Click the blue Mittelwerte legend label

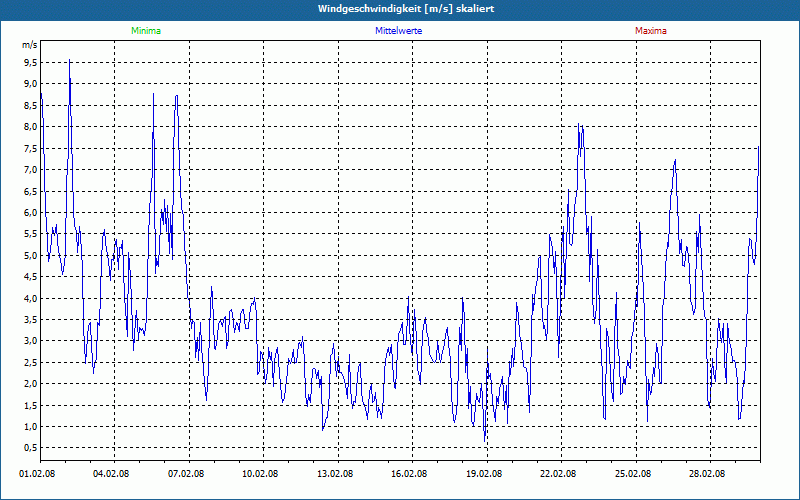click(x=398, y=31)
